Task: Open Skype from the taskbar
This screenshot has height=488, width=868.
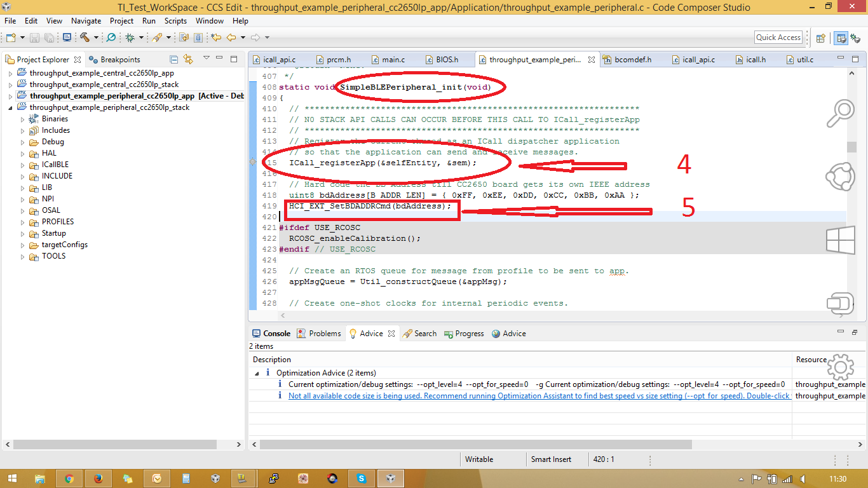Action: [x=362, y=478]
